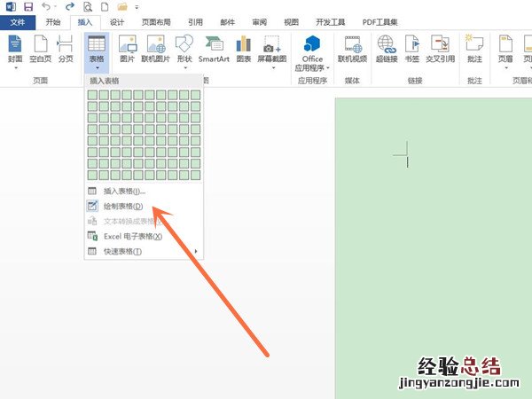Expand the 封面 cover page dropdown arrow
The image size is (532, 399).
(15, 68)
